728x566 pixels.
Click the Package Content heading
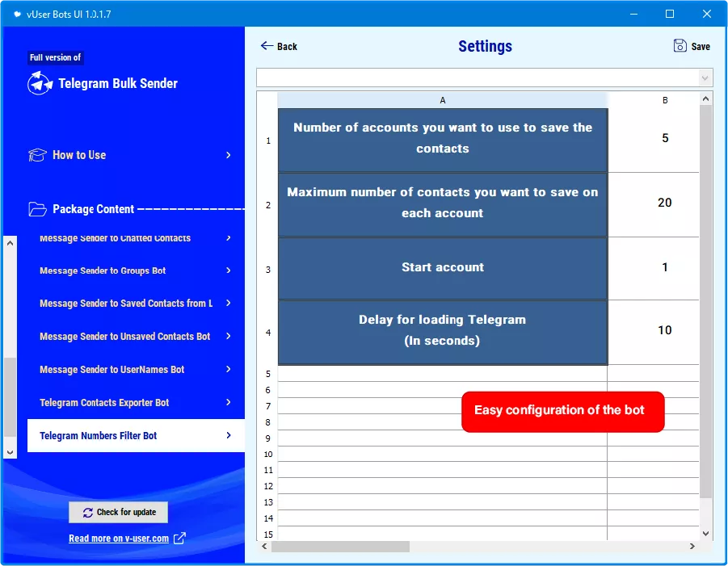click(93, 209)
